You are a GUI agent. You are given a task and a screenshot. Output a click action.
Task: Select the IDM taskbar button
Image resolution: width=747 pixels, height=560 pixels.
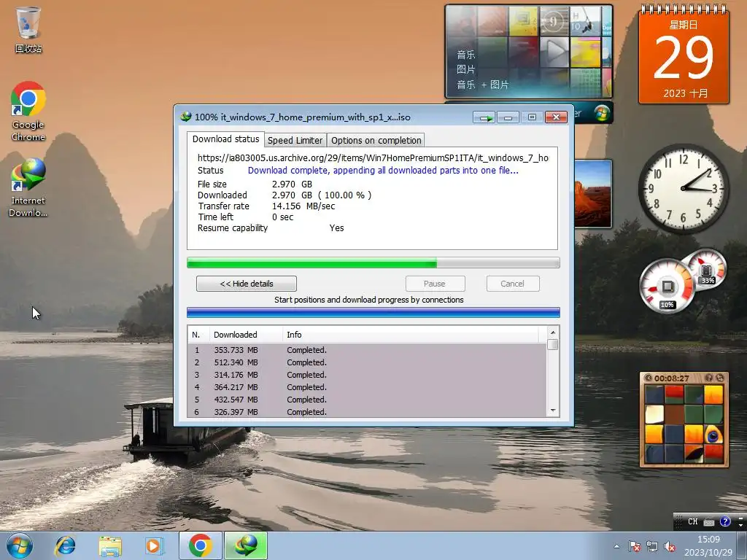pos(246,545)
